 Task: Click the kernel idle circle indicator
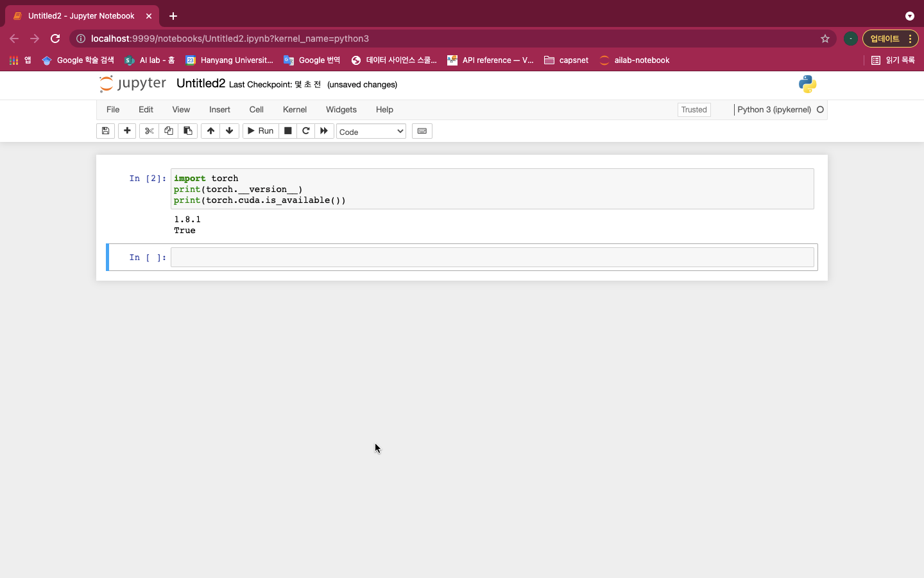(820, 110)
